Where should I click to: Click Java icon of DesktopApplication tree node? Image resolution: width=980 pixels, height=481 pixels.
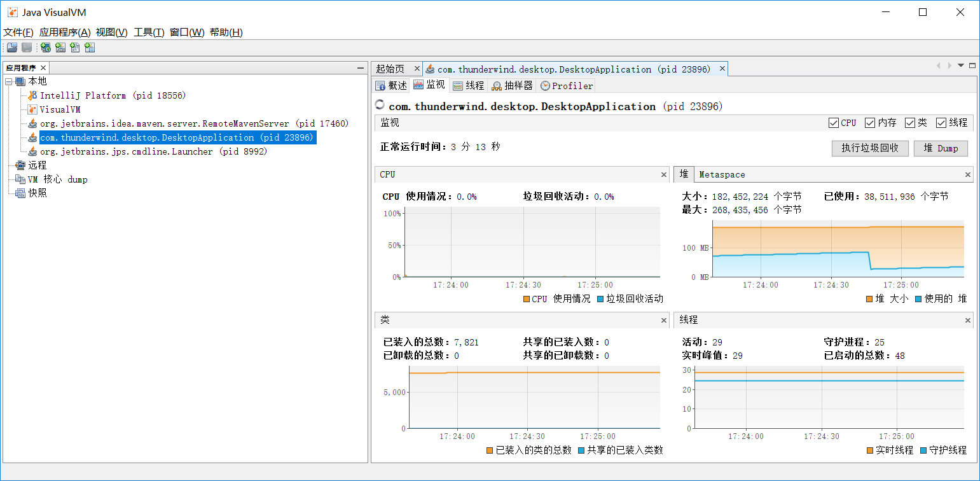[32, 137]
